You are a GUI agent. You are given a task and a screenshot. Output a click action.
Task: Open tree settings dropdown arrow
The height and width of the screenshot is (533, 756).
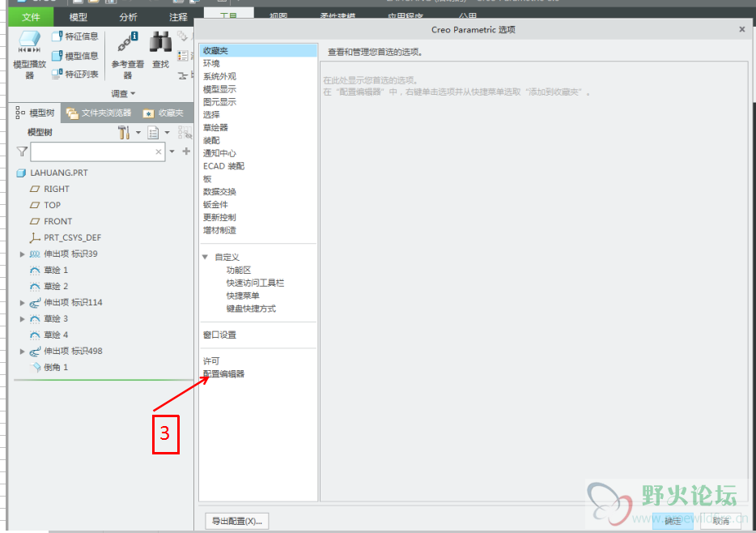pyautogui.click(x=138, y=132)
